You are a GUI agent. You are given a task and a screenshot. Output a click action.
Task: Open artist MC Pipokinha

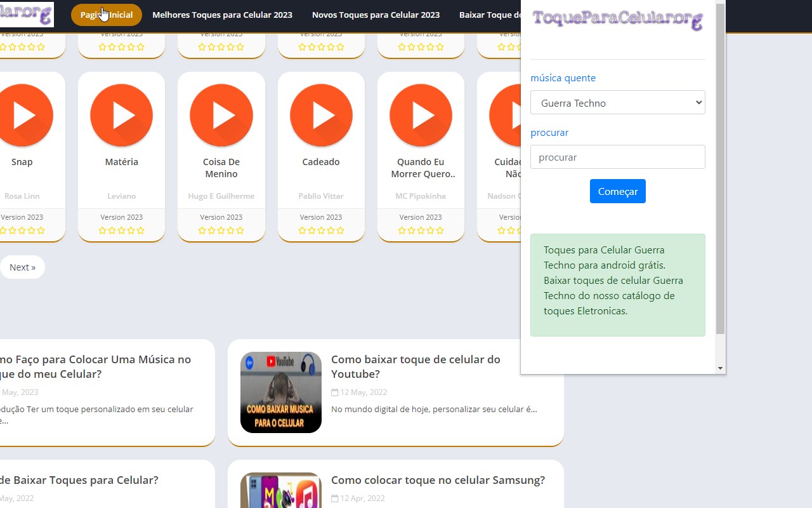(x=421, y=196)
